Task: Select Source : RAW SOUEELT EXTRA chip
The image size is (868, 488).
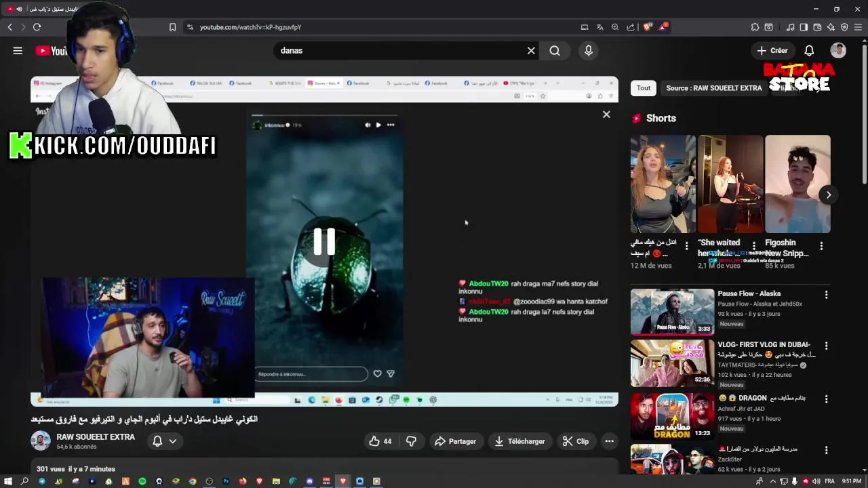Action: click(x=713, y=88)
